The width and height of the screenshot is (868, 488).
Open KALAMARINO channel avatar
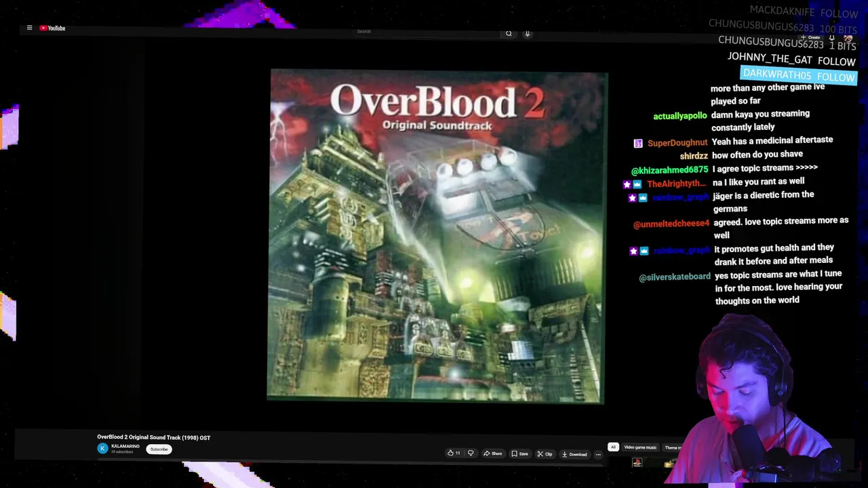click(x=102, y=449)
